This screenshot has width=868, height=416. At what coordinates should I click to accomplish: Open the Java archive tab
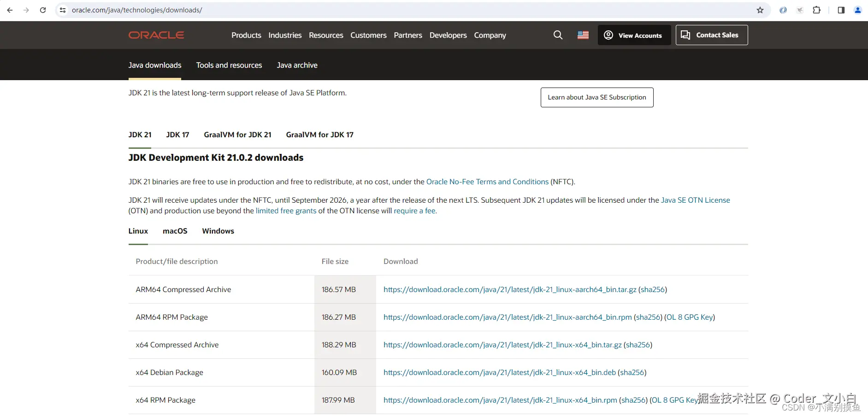(x=297, y=65)
